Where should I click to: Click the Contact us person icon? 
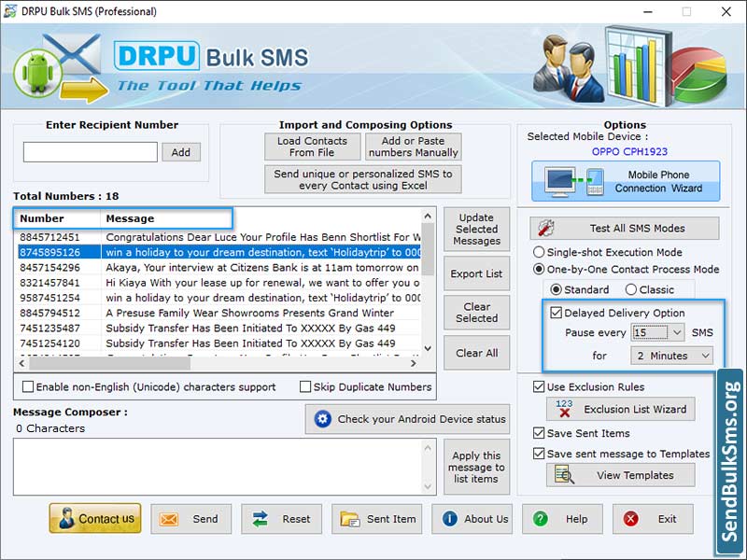point(66,519)
